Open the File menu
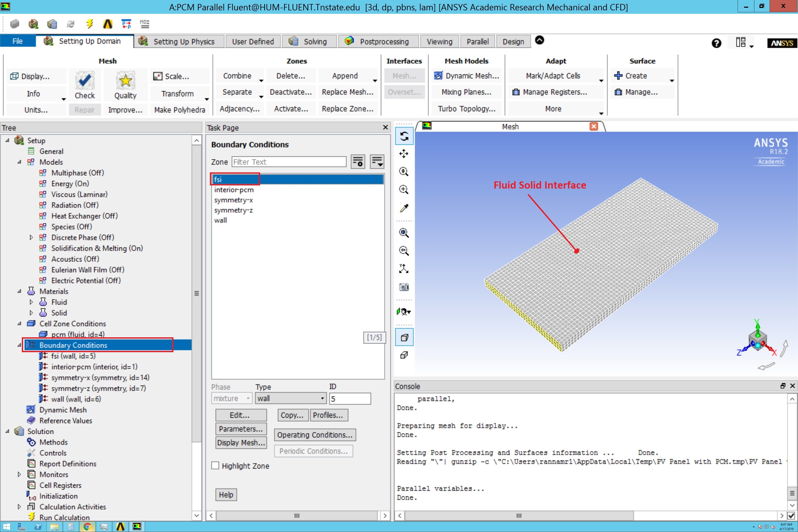 tap(18, 41)
